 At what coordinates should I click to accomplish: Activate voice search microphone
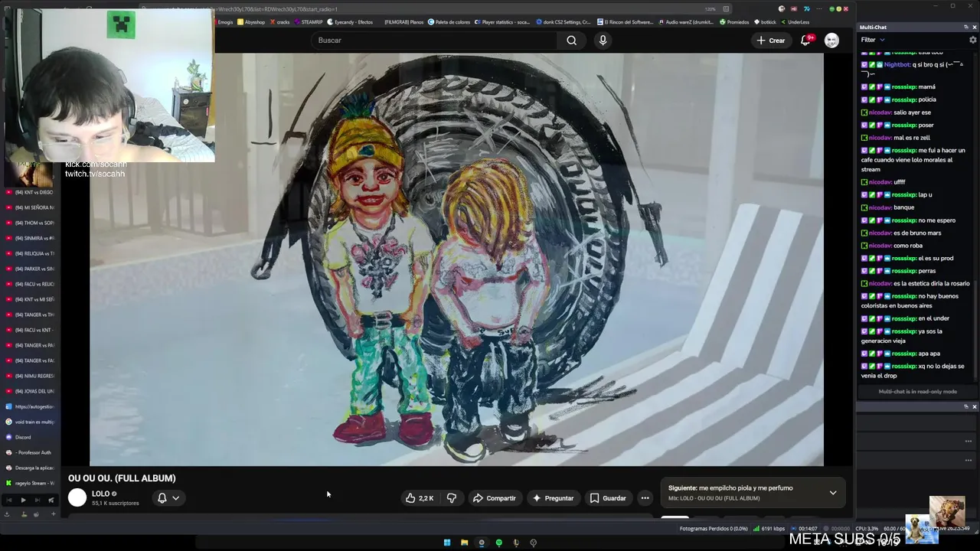(603, 40)
